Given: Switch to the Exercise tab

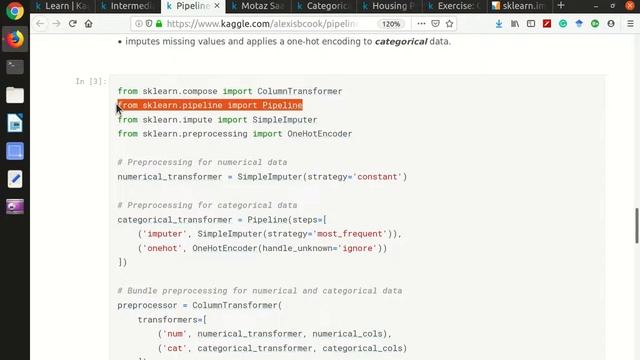Looking at the screenshot, I should pyautogui.click(x=455, y=6).
